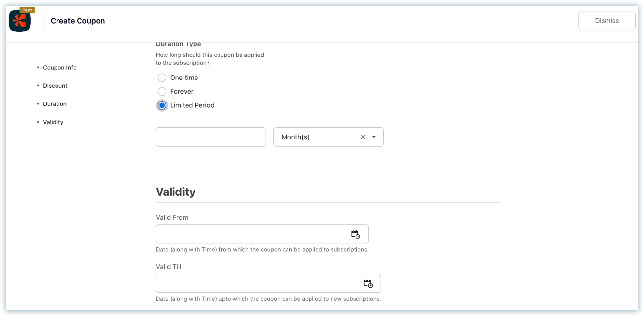
Task: Click inside the Valid Till field
Action: (x=256, y=283)
